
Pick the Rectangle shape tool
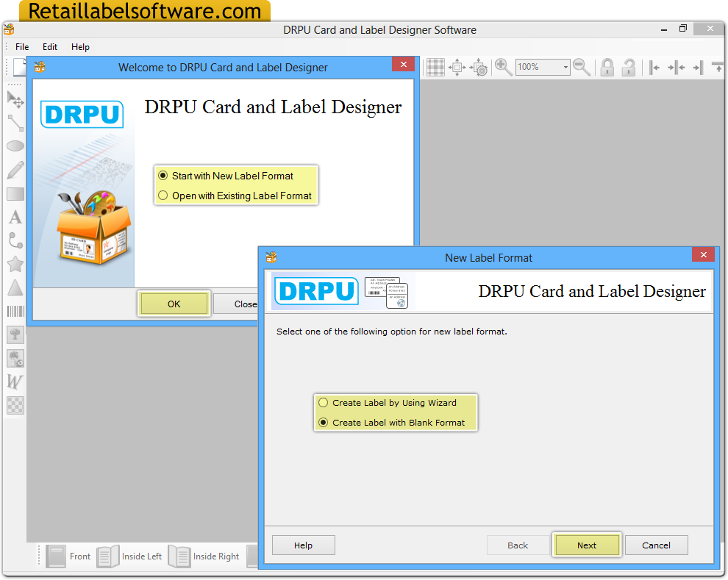[x=15, y=193]
